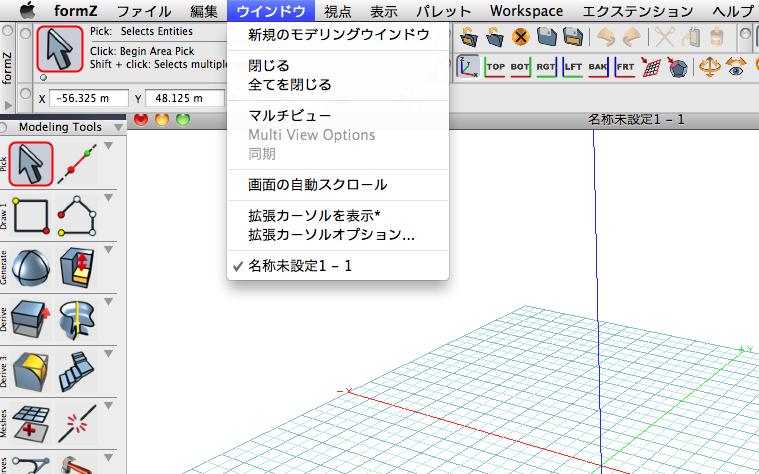Select the Revolve surface tool
Viewport: 759px width, 474px height.
pyautogui.click(x=77, y=320)
